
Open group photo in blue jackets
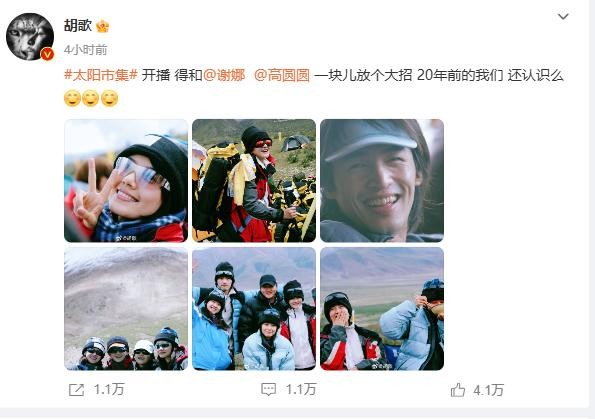tap(254, 309)
